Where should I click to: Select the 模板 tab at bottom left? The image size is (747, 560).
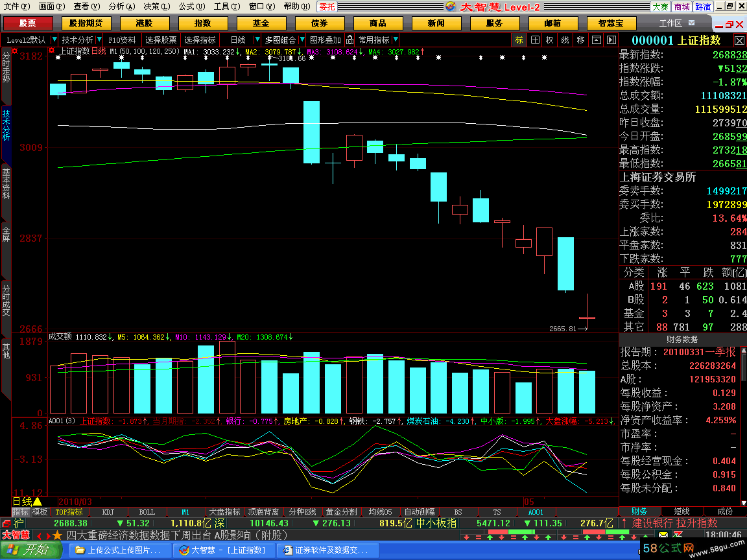tap(40, 512)
